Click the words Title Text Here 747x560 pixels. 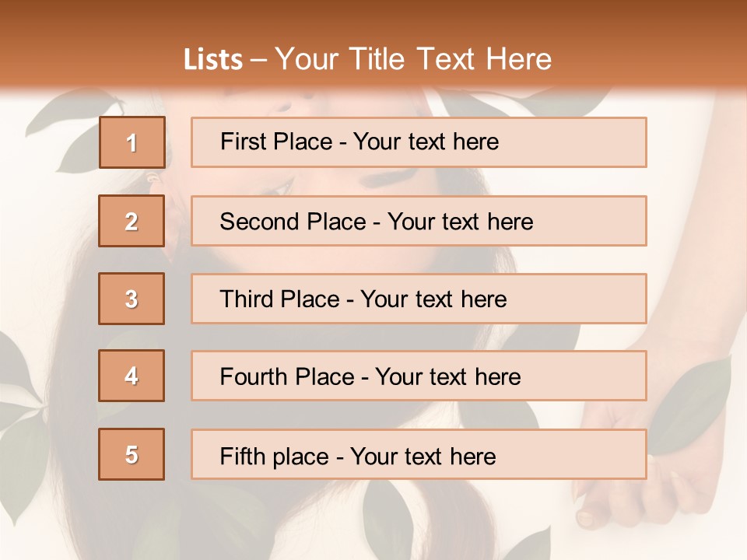pyautogui.click(x=451, y=59)
